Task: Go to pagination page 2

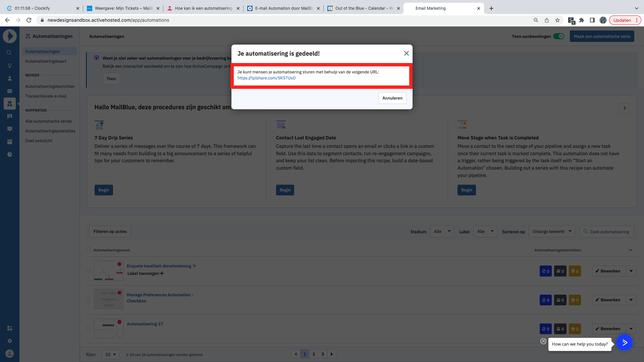Action: click(314, 354)
